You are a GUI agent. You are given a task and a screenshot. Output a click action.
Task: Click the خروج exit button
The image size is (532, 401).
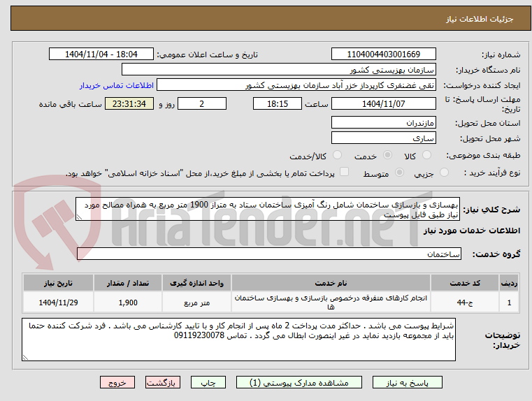coord(117,382)
